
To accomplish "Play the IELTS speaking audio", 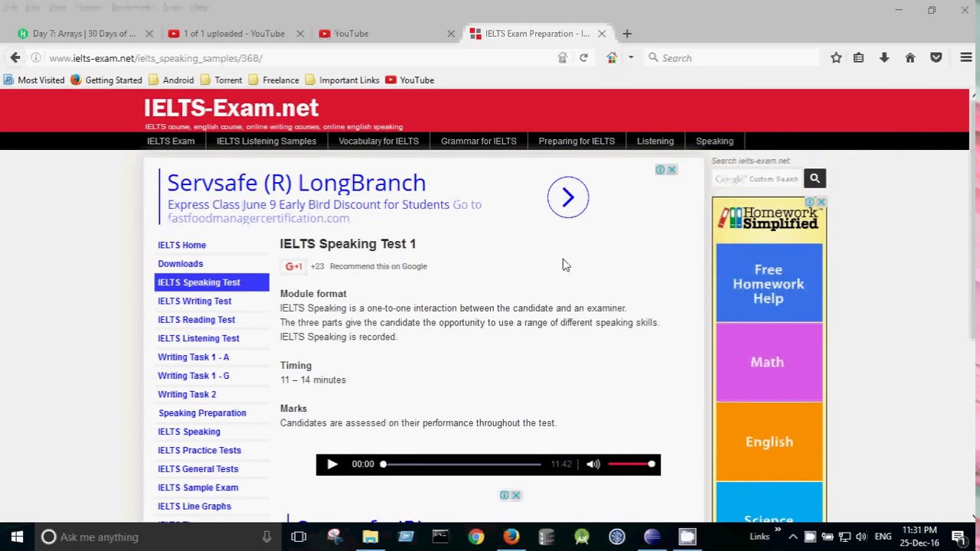I will click(x=332, y=464).
